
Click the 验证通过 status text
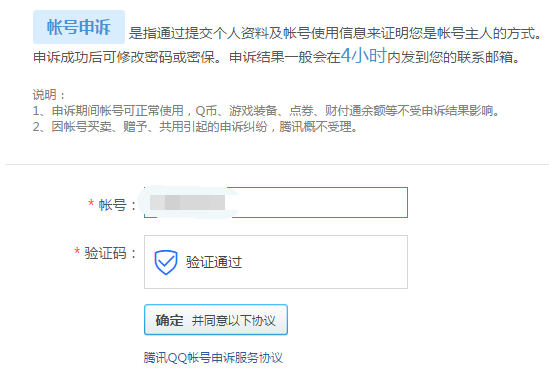pos(214,262)
